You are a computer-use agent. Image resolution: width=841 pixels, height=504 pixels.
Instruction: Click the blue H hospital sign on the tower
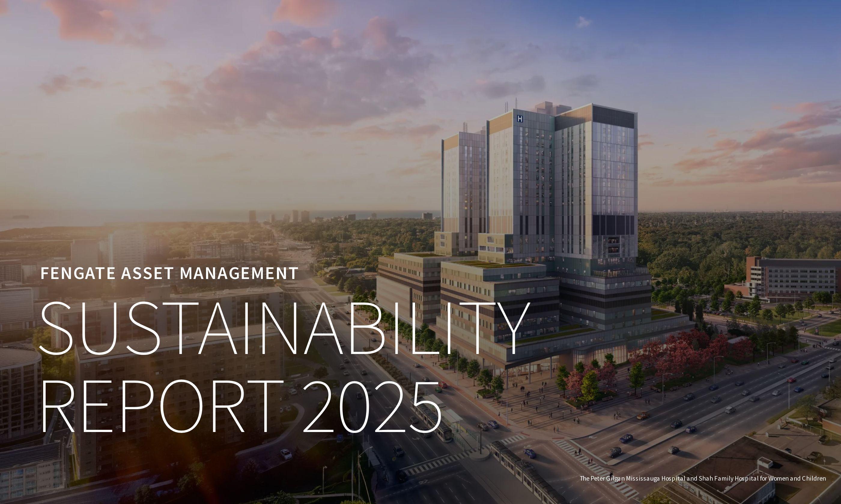tap(520, 119)
